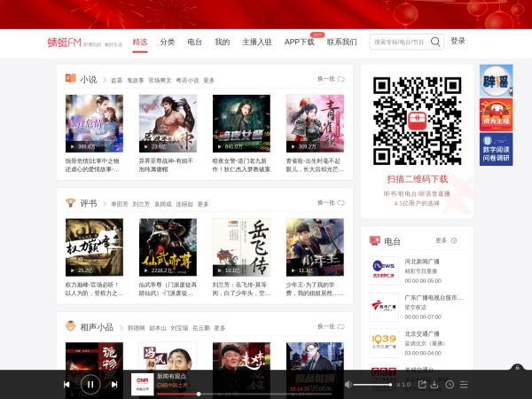
Task: Click the 登录 login link
Action: [458, 41]
